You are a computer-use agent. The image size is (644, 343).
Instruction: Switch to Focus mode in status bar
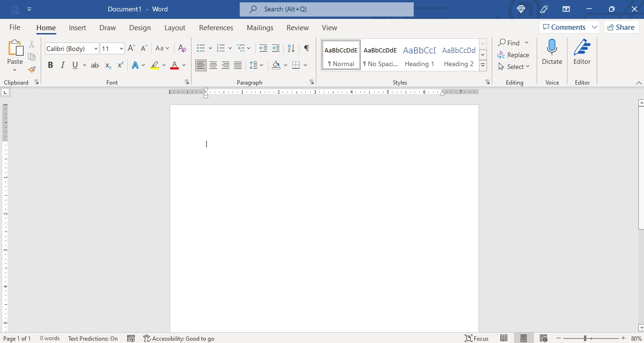click(x=477, y=338)
